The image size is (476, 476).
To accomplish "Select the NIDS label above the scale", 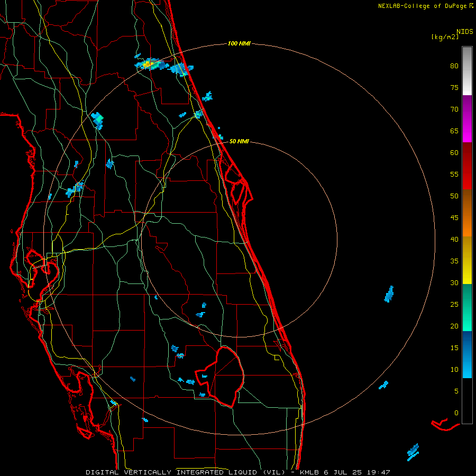I will click(x=465, y=32).
